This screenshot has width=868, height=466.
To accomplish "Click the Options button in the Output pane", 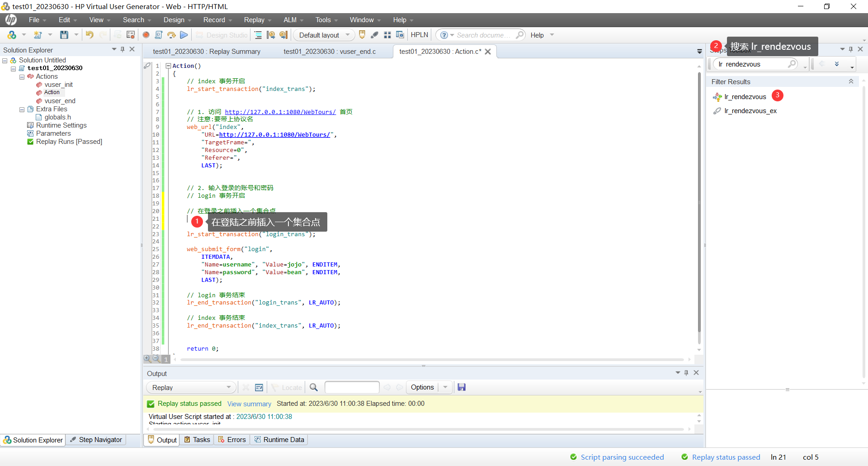I will (x=422, y=387).
